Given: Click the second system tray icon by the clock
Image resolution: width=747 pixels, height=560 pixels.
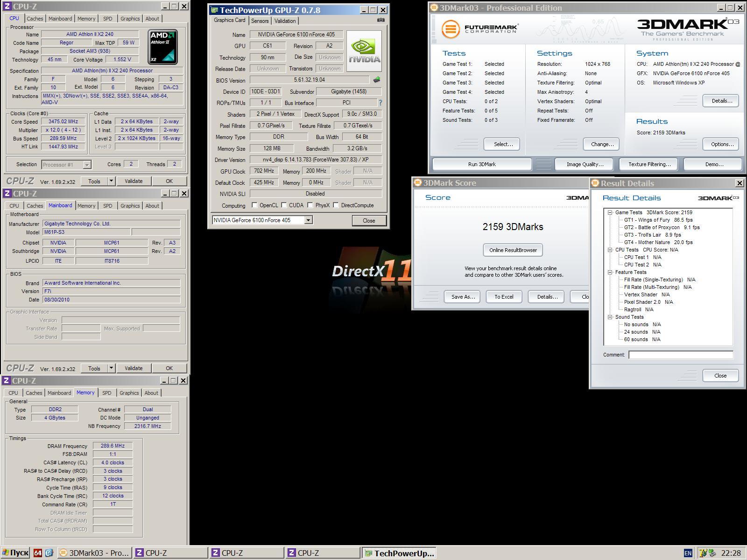Looking at the screenshot, I should click(x=712, y=553).
